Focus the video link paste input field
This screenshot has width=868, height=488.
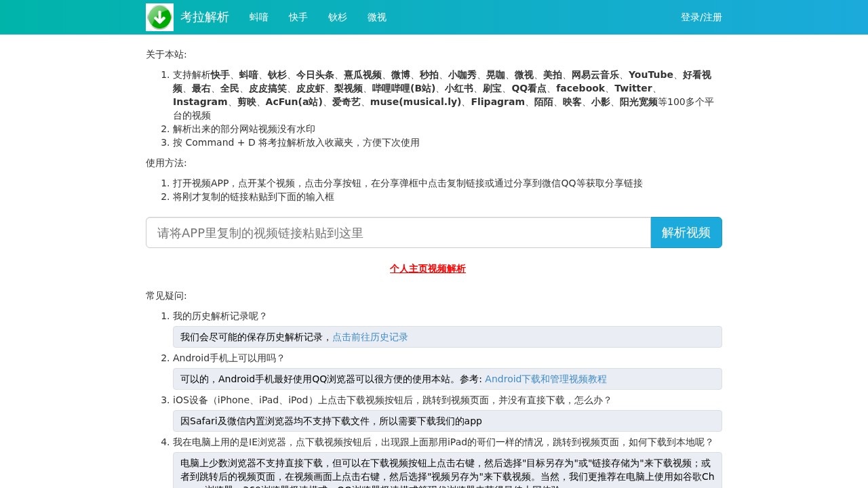click(x=398, y=232)
